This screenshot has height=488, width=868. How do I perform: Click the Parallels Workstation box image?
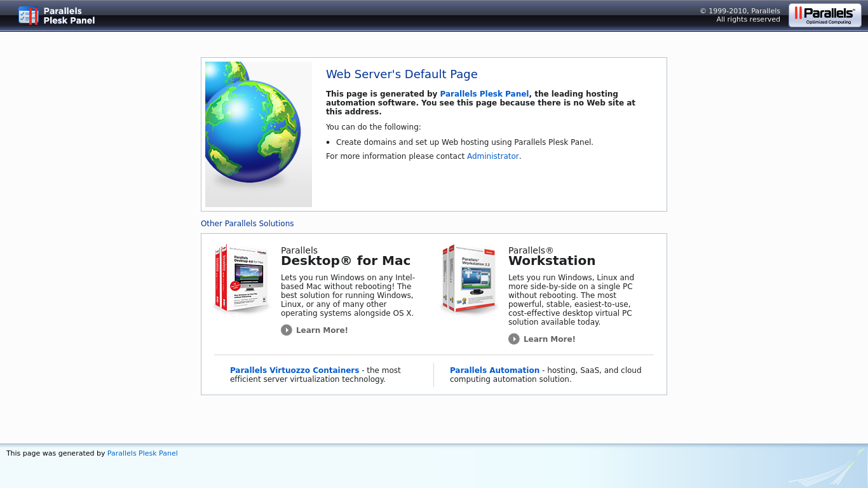pyautogui.click(x=469, y=278)
